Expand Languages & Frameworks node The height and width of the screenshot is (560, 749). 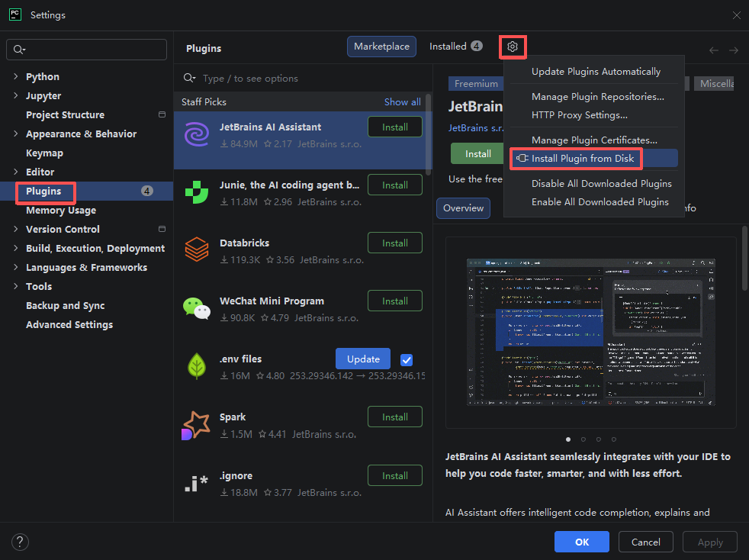point(16,267)
